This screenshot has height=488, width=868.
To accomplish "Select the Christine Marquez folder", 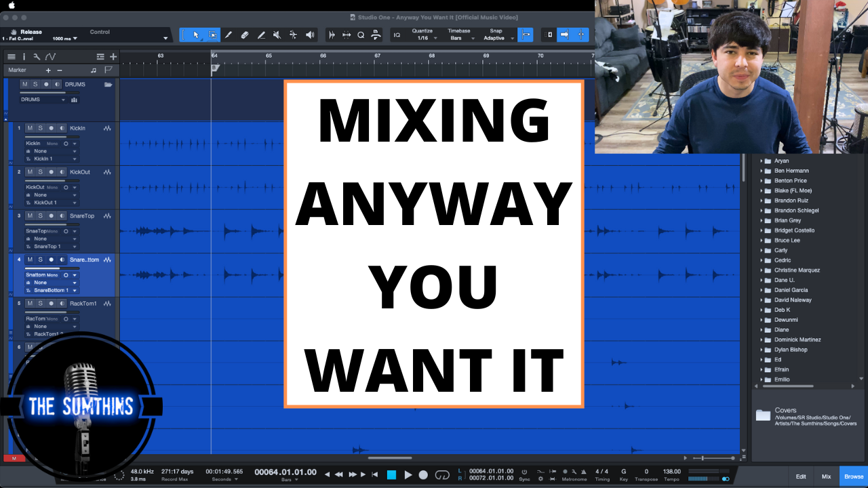I will pos(797,270).
